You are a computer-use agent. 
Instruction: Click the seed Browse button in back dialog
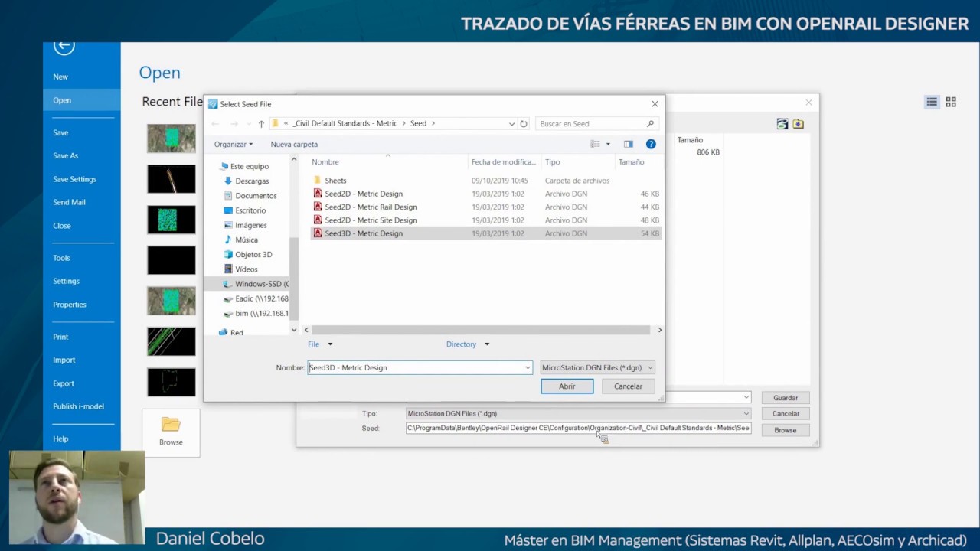pyautogui.click(x=786, y=430)
